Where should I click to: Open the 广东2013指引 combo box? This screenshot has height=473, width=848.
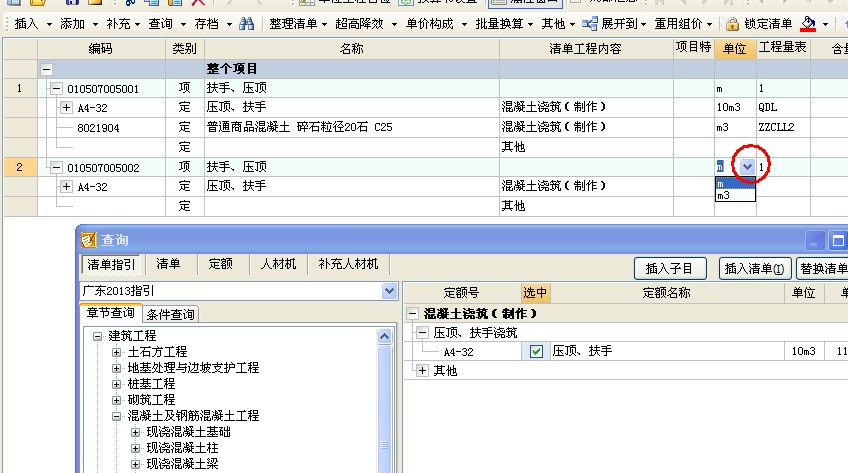pyautogui.click(x=389, y=291)
